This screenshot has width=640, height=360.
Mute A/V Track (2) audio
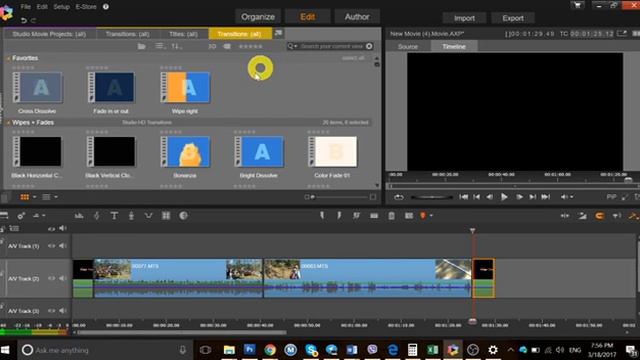coord(62,278)
